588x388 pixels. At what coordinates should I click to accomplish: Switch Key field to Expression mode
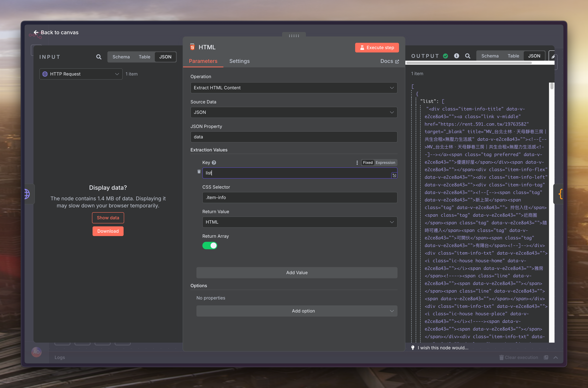385,163
